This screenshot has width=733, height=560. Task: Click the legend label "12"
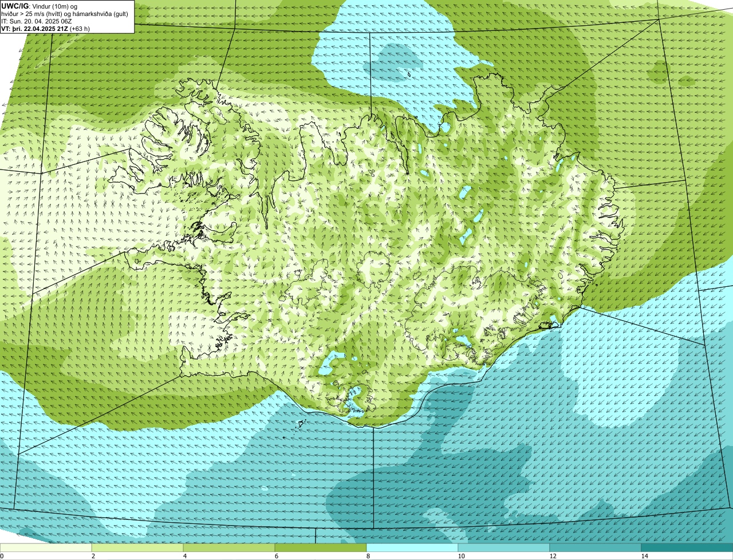pos(553,556)
